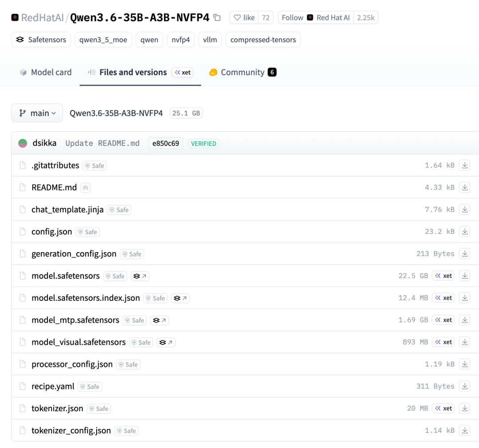Download model.safetensors file
This screenshot has width=479, height=448.
click(465, 276)
